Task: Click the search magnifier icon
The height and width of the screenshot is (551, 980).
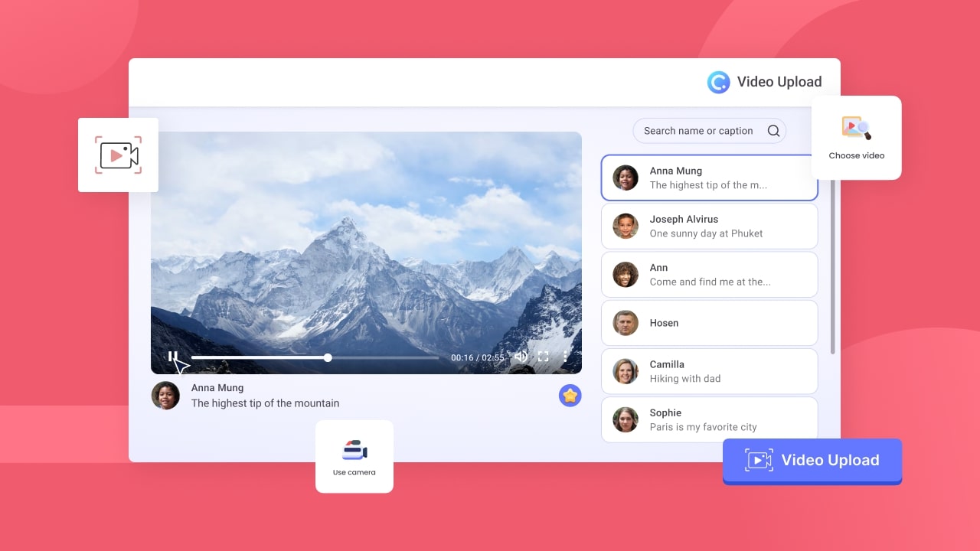Action: point(773,131)
